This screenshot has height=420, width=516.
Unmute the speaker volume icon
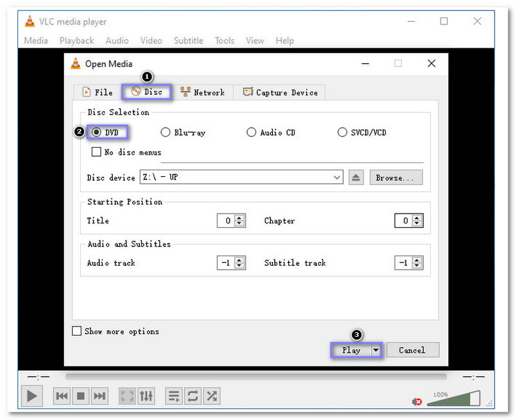417,401
